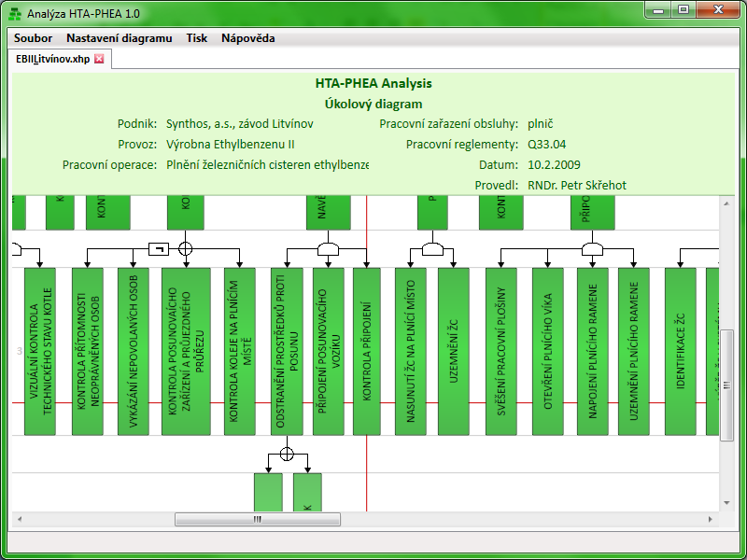Select the KONTROLA PŘÍTOMNOSTI NEOPRÁVNĚNÝCH OSOB task
This screenshot has width=747, height=560.
click(x=88, y=352)
